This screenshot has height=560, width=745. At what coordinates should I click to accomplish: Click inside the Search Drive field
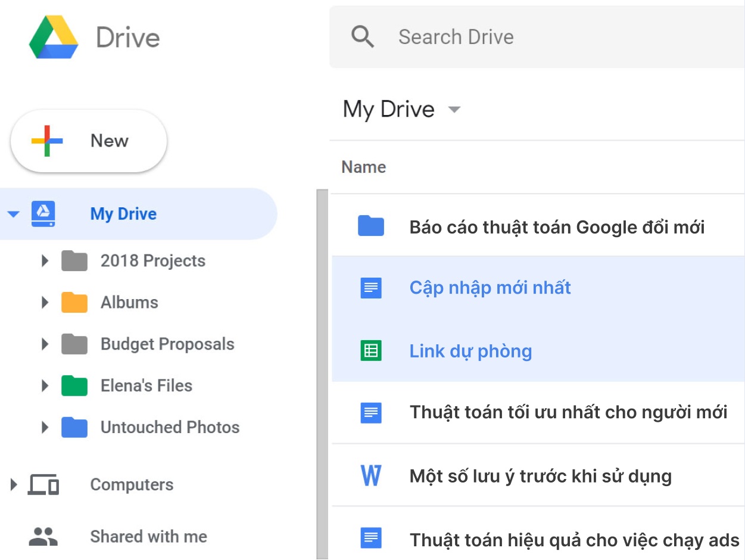pyautogui.click(x=536, y=37)
